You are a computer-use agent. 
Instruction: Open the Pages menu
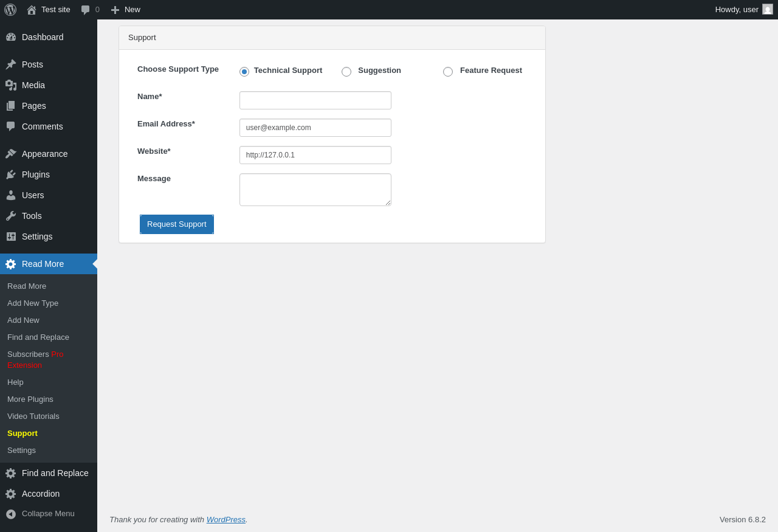pyautogui.click(x=49, y=106)
